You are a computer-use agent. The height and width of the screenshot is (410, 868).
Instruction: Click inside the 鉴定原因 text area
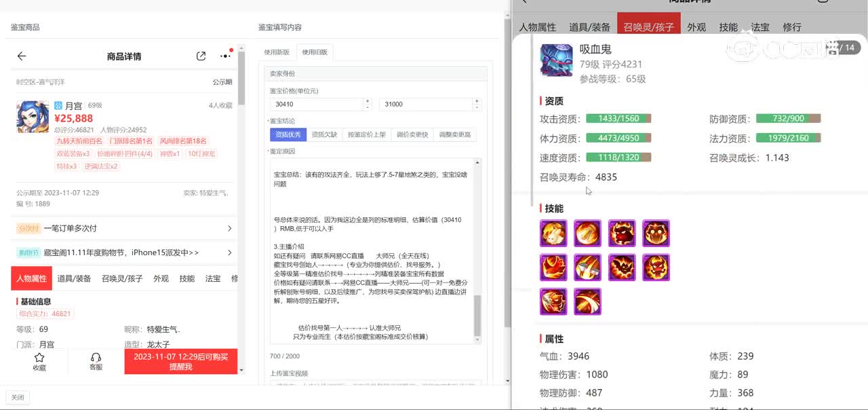pos(372,251)
